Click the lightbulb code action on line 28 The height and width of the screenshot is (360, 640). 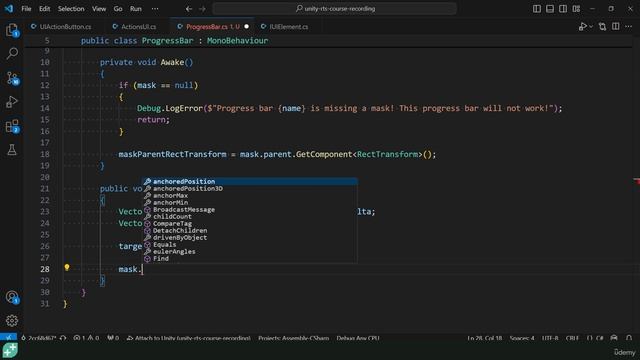(x=67, y=267)
